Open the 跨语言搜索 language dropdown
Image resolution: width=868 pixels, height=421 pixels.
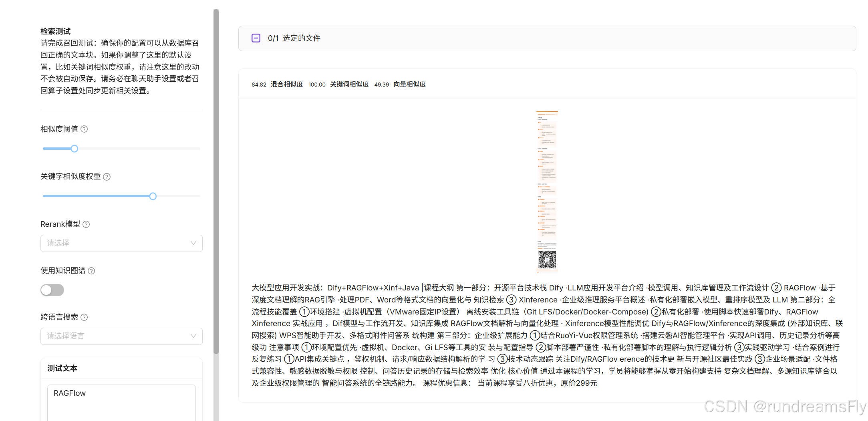coord(121,336)
